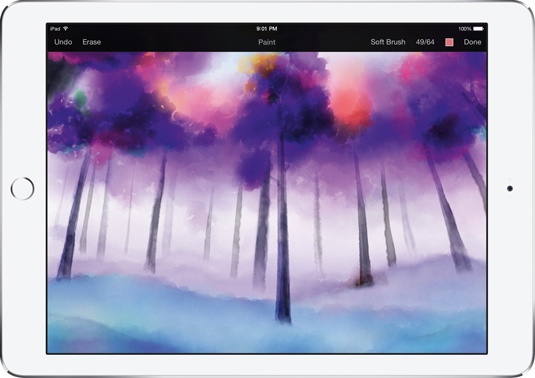This screenshot has height=378, width=535.
Task: Tap the Paint title text
Action: coord(267,42)
